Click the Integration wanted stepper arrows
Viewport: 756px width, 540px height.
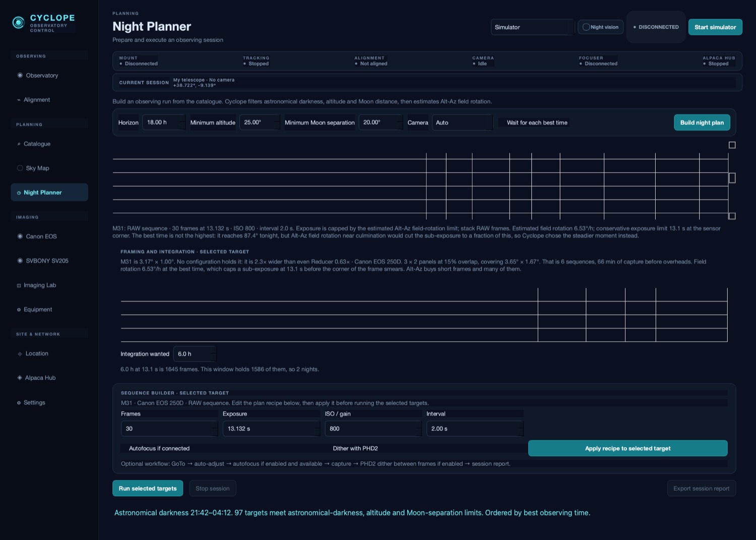(213, 354)
